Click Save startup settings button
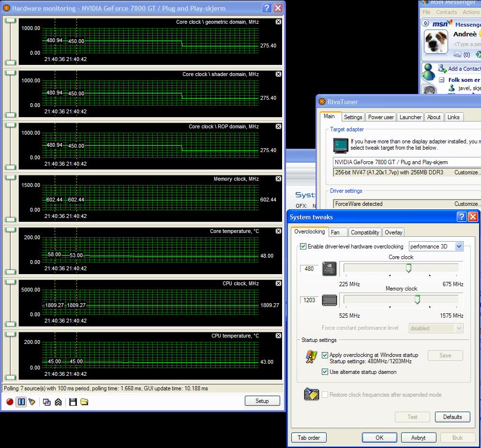The image size is (481, 448). (x=445, y=355)
